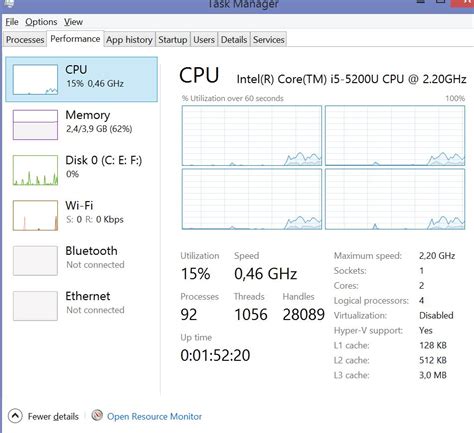Screen dimensions: 474x433
Task: Select the CPU mini graph thumbnail
Action: [35, 80]
